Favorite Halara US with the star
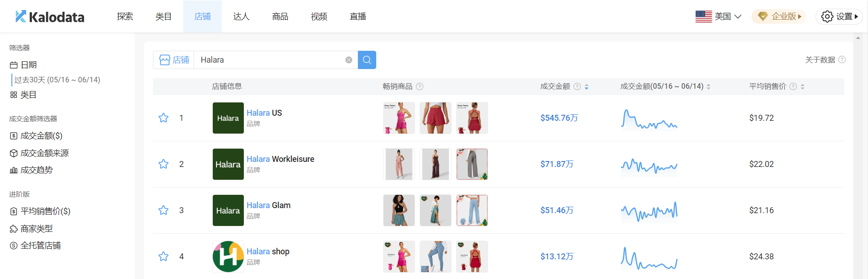This screenshot has height=279, width=868. (x=163, y=118)
